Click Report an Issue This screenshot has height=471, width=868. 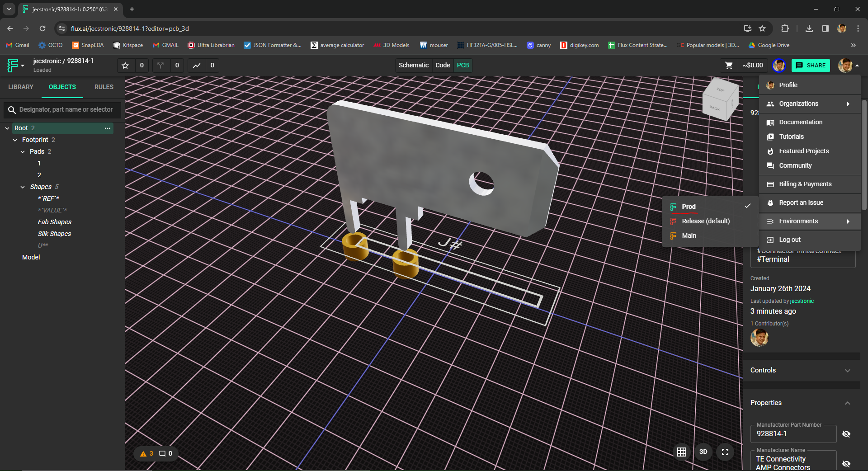pos(810,203)
